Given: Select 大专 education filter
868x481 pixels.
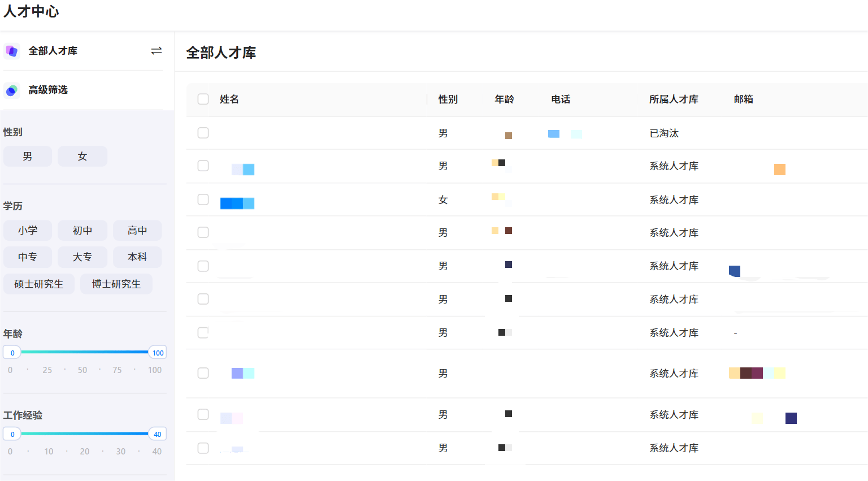Looking at the screenshot, I should click(x=83, y=257).
